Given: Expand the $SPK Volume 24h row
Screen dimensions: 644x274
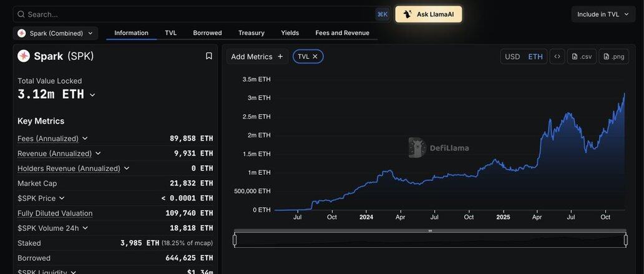Looking at the screenshot, I should 85,228.
